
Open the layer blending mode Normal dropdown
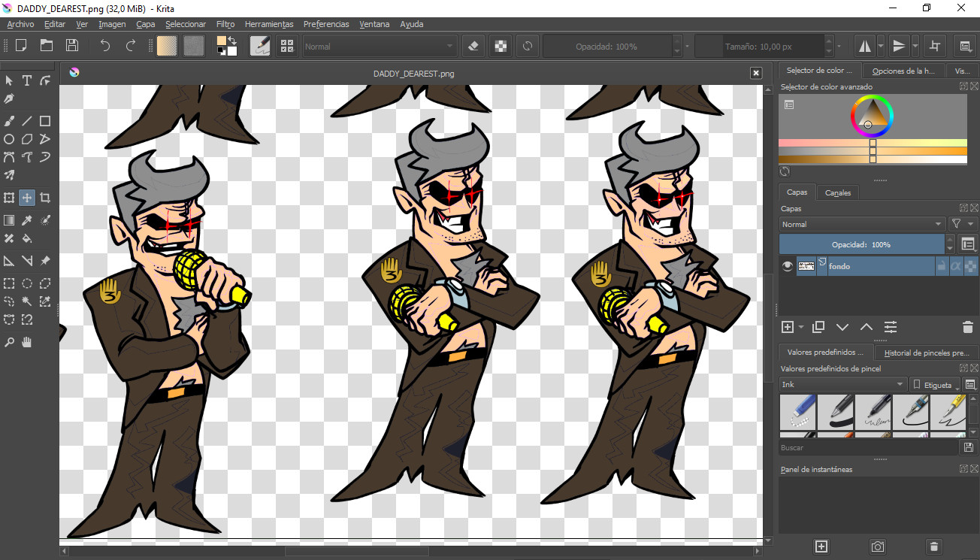click(x=862, y=224)
